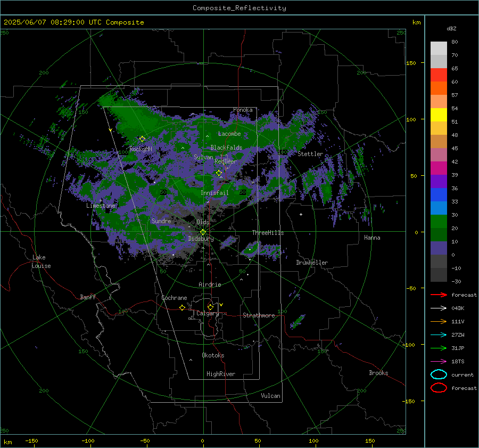Click the red forecast ellipse icon
Screen dimensions: 479x448
pos(439,388)
